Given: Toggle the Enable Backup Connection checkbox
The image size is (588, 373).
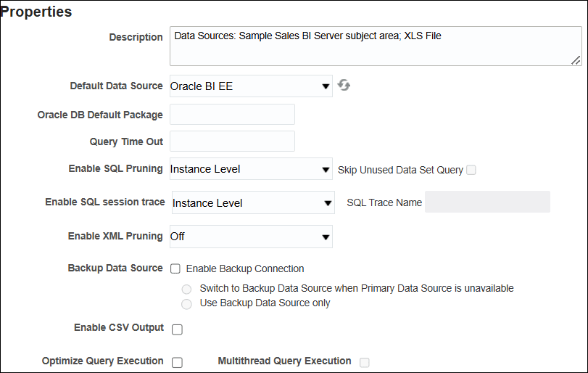Looking at the screenshot, I should 175,269.
